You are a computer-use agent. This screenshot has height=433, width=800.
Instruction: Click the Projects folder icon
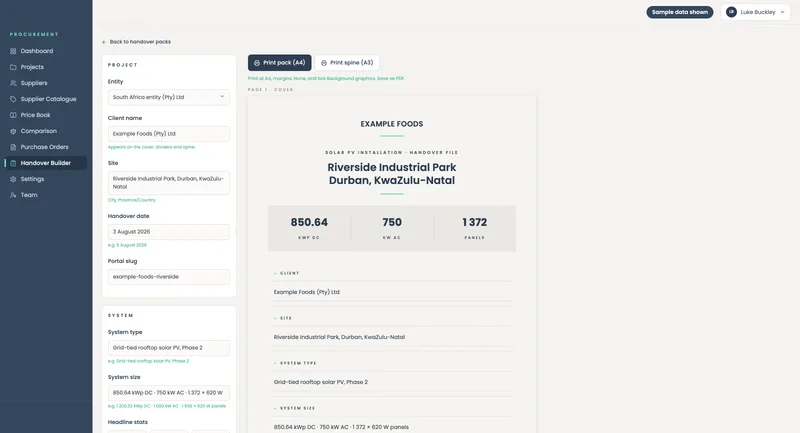pyautogui.click(x=13, y=67)
